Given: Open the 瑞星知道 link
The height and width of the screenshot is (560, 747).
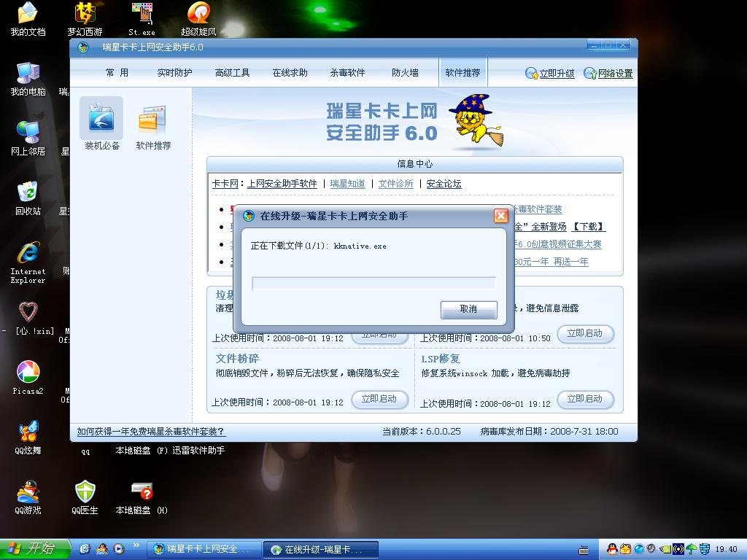Looking at the screenshot, I should coord(348,184).
